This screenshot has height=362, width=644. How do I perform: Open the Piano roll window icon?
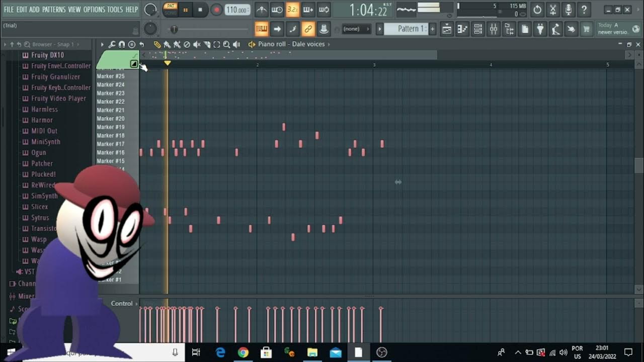tap(462, 29)
